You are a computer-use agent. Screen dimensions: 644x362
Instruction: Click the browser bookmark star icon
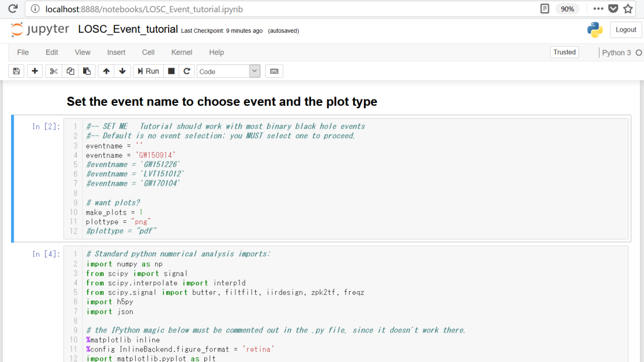(x=628, y=9)
